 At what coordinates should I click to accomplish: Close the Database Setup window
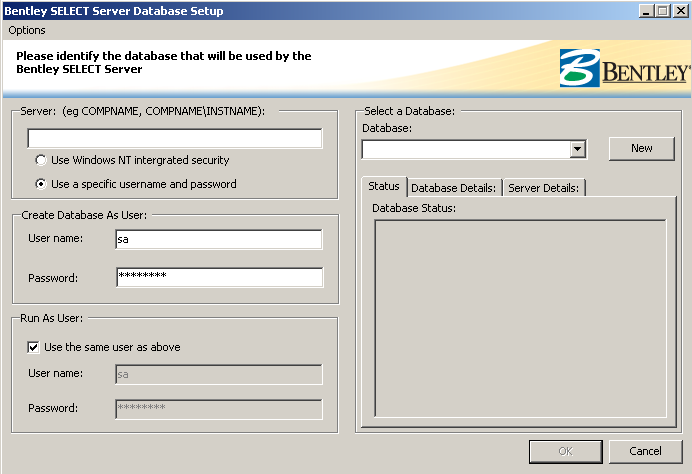pyautogui.click(x=681, y=11)
